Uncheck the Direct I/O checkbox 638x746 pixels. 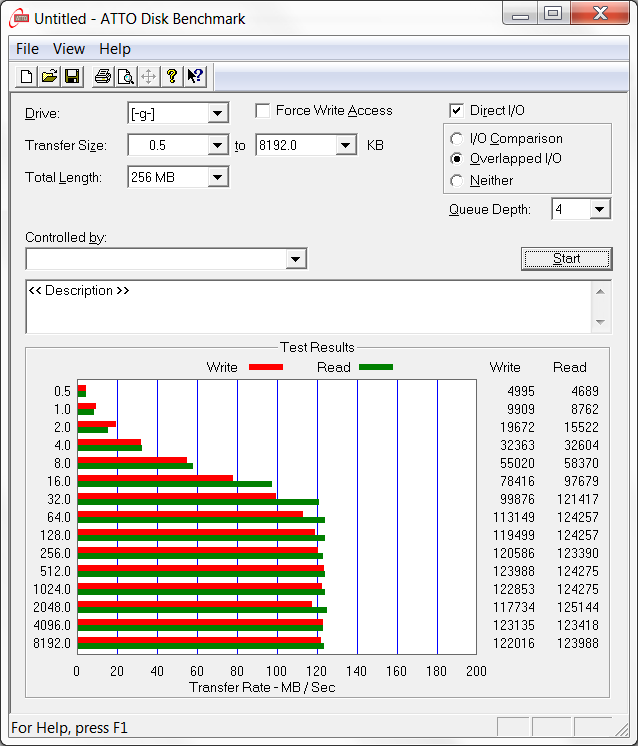pyautogui.click(x=456, y=111)
